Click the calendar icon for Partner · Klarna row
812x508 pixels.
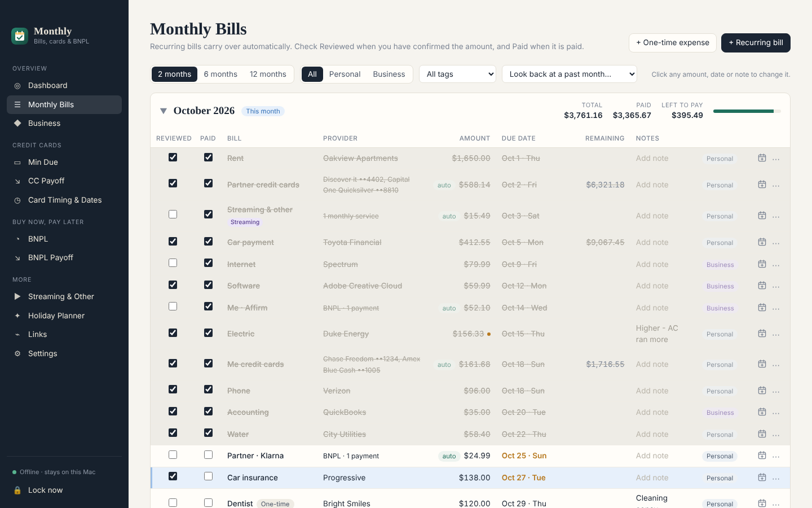coord(762,456)
